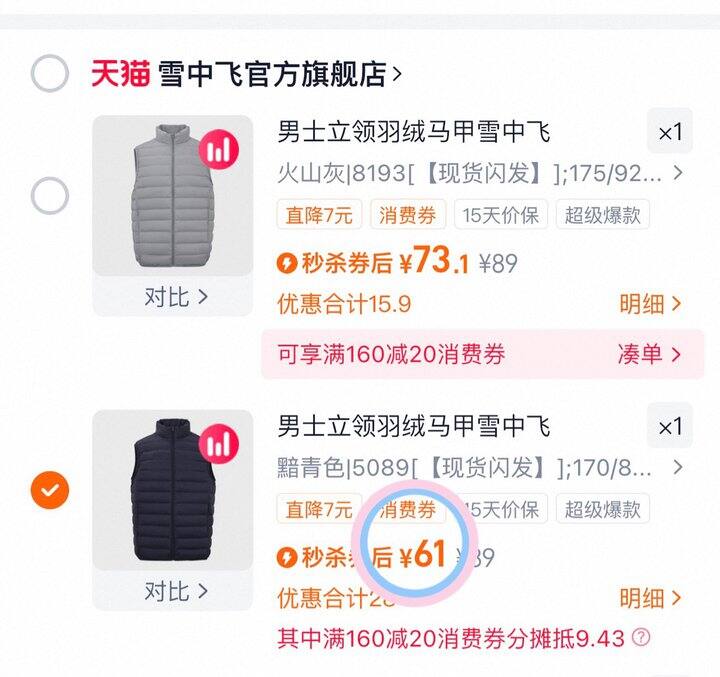Select all items from 雪中飞 store
Screen dimensions: 720x677
click(49, 74)
